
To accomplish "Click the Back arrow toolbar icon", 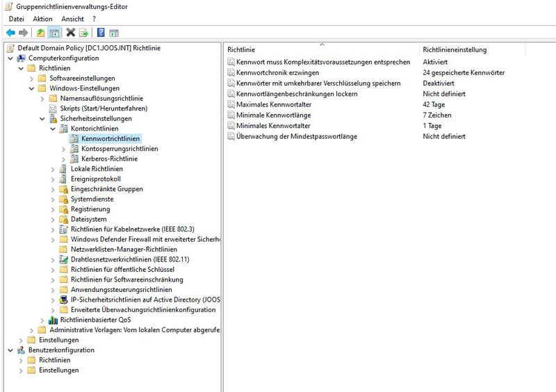I will pyautogui.click(x=10, y=33).
